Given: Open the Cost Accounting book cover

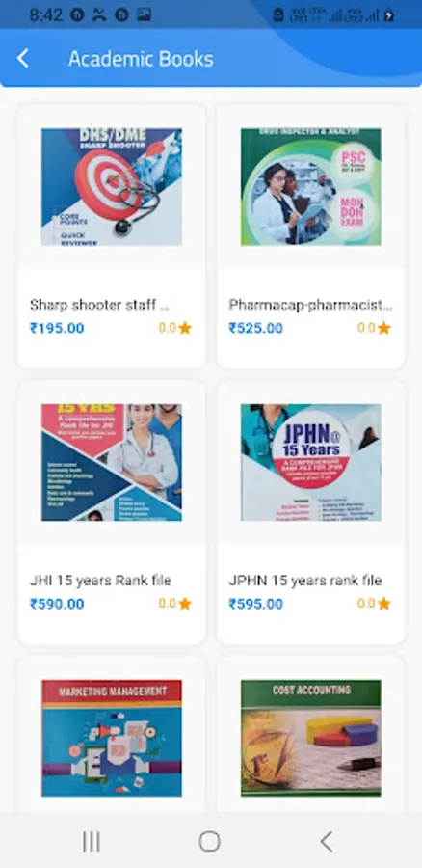Looking at the screenshot, I should pyautogui.click(x=311, y=738).
